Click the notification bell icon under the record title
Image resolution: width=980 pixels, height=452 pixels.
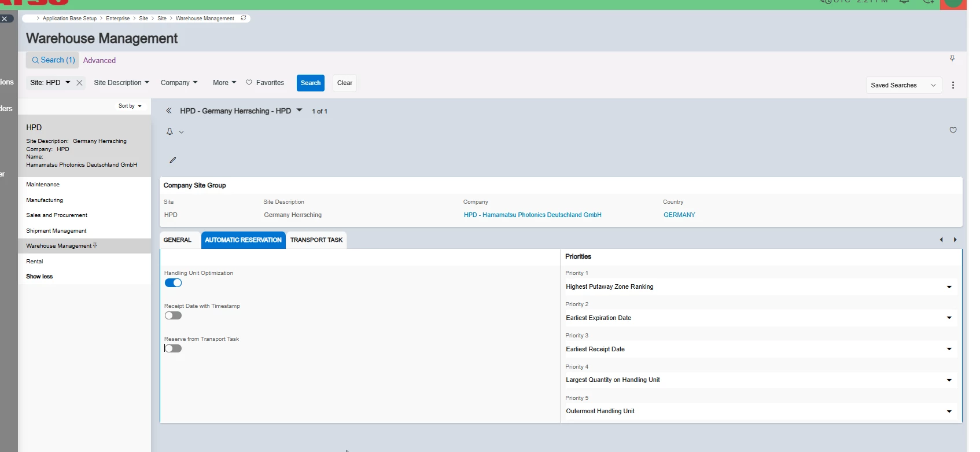click(x=170, y=132)
